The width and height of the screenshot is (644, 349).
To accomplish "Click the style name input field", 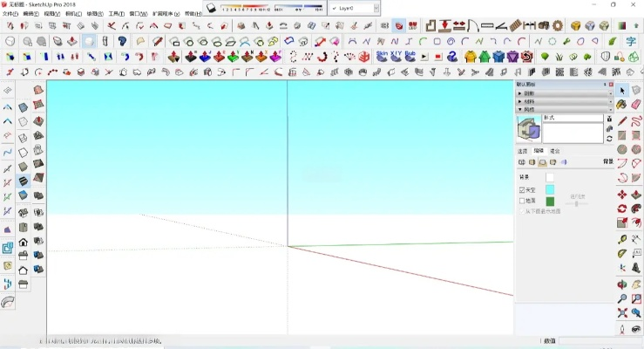I will pyautogui.click(x=572, y=119).
